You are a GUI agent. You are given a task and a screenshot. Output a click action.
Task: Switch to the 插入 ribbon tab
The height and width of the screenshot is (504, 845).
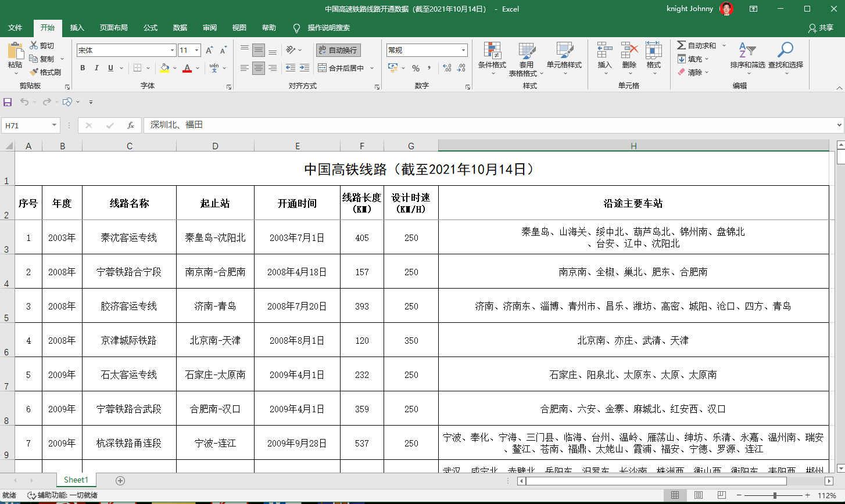coord(77,28)
